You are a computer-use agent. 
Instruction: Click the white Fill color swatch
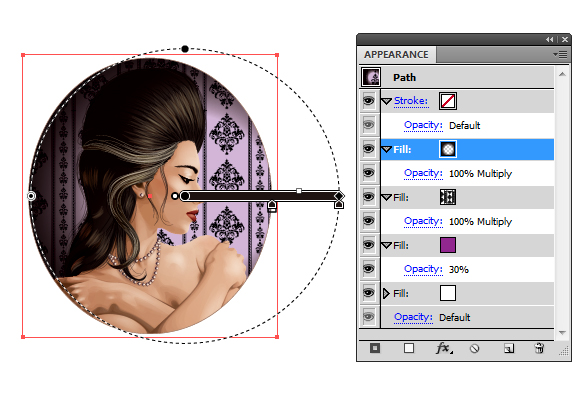click(x=448, y=293)
